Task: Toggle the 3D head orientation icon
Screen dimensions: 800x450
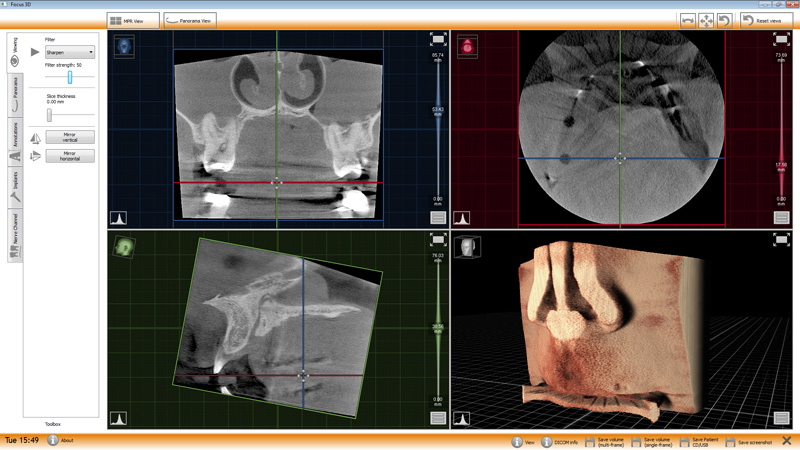Action: (x=467, y=246)
